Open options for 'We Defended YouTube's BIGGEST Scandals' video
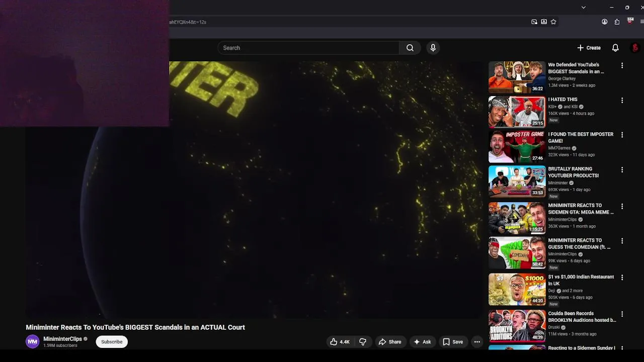Viewport: 644px width, 362px height. pyautogui.click(x=622, y=65)
